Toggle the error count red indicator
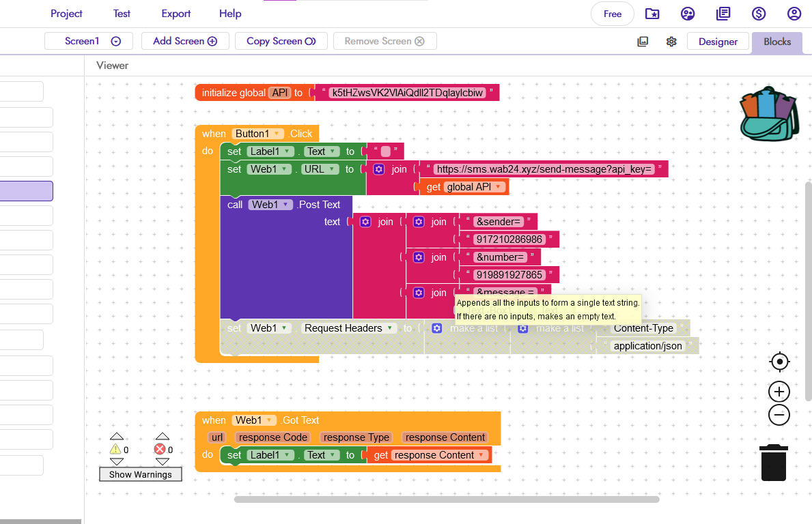812x524 pixels. 160,450
